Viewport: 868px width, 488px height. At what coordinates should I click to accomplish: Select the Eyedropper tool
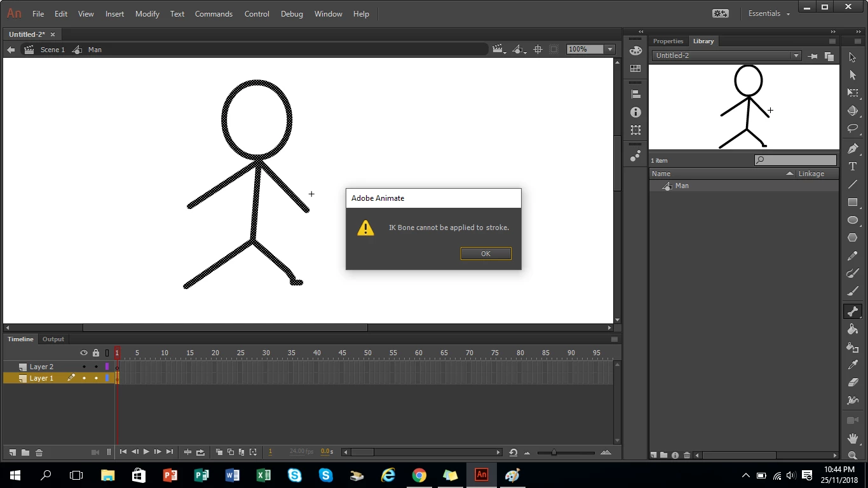[853, 365]
